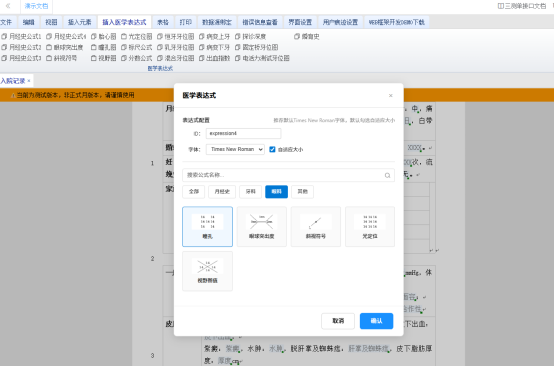Insert 电活力测试牙位图 from the ribbon

click(262, 58)
